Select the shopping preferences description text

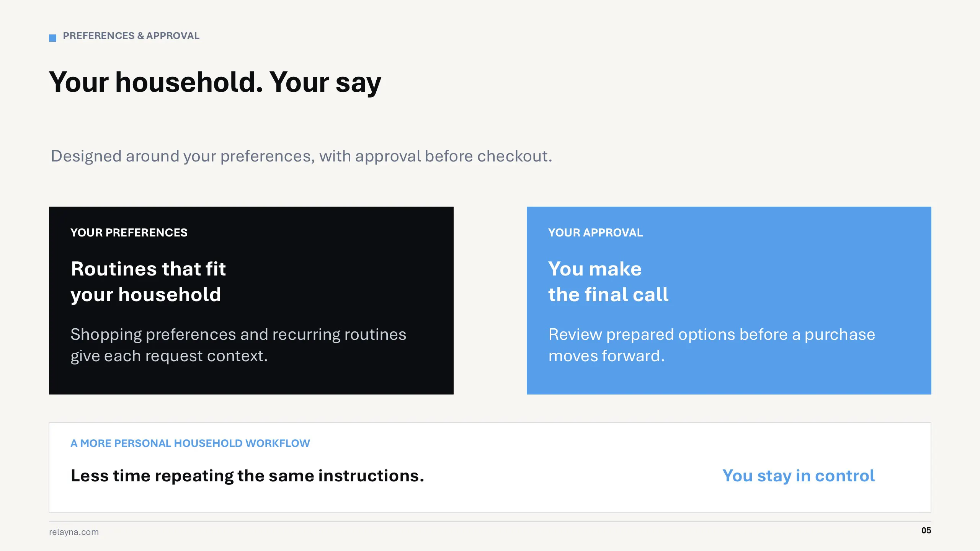tap(238, 345)
